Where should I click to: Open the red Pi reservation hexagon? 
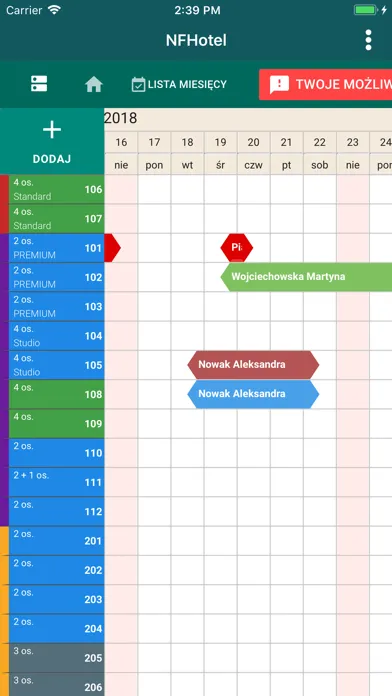(x=237, y=248)
